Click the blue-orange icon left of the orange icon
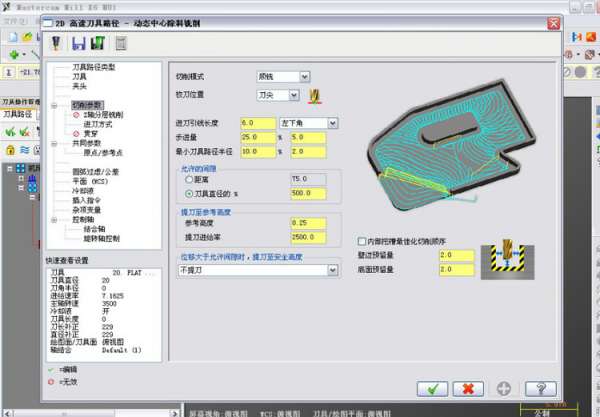600x417 pixels. click(577, 37)
